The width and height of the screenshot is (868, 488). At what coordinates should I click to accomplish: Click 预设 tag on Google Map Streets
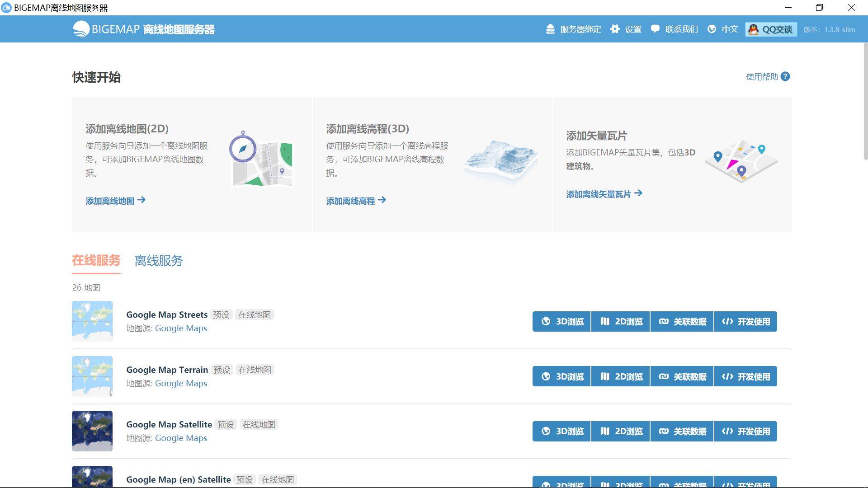(222, 315)
